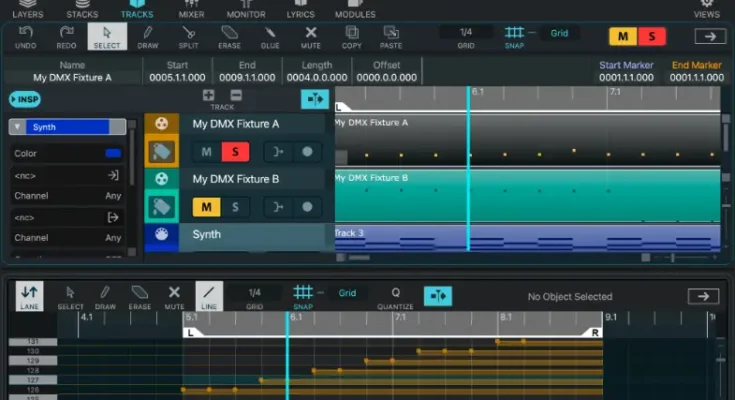Toggle solo on My DMX Fixture A track
This screenshot has height=400, width=735.
click(x=235, y=152)
